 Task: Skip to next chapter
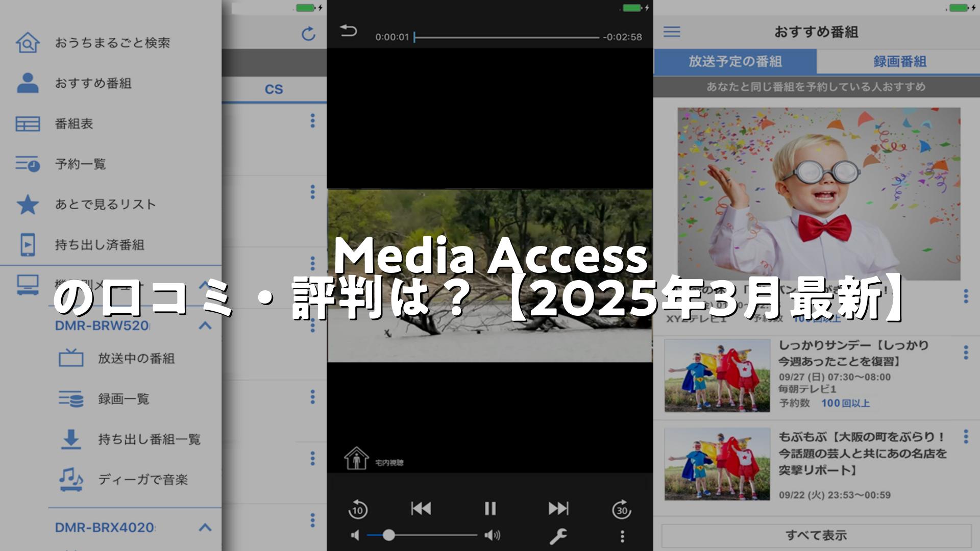pyautogui.click(x=558, y=508)
